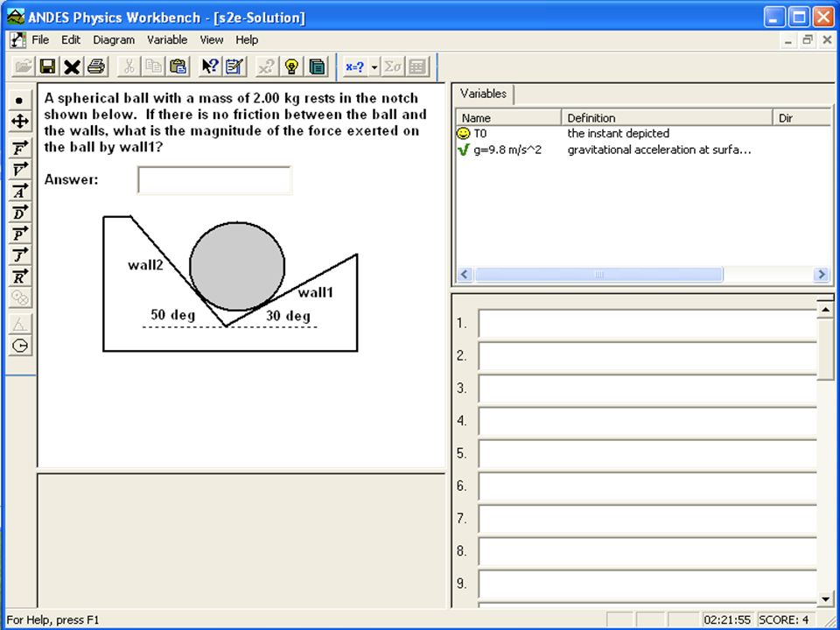Select the axes cross-arrows tool
This screenshot has height=630, width=840.
20,121
